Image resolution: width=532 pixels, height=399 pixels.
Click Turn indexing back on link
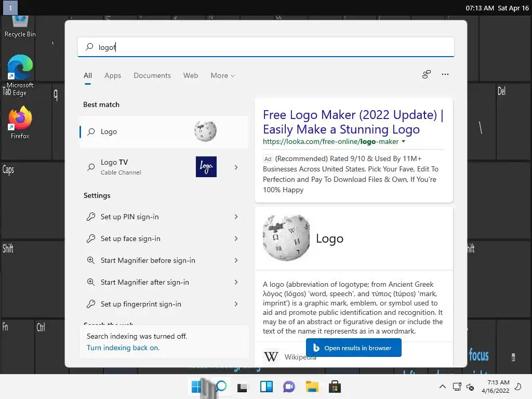[x=123, y=348]
